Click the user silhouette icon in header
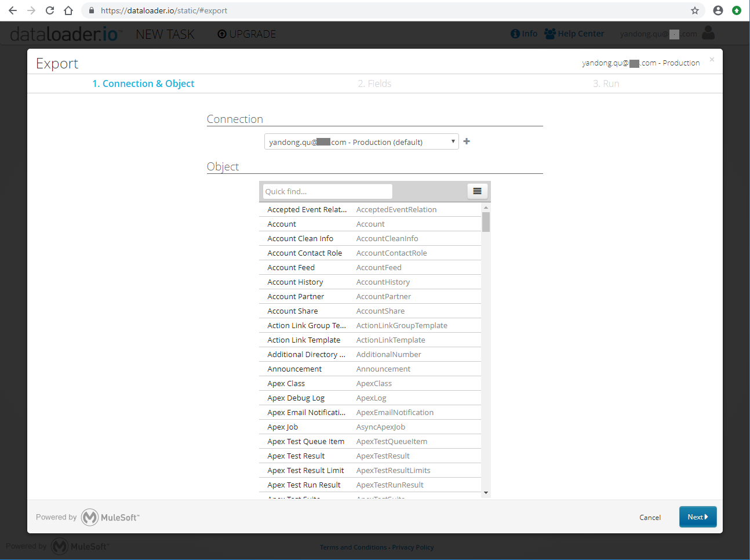Viewport: 750px width, 560px height. [708, 32]
